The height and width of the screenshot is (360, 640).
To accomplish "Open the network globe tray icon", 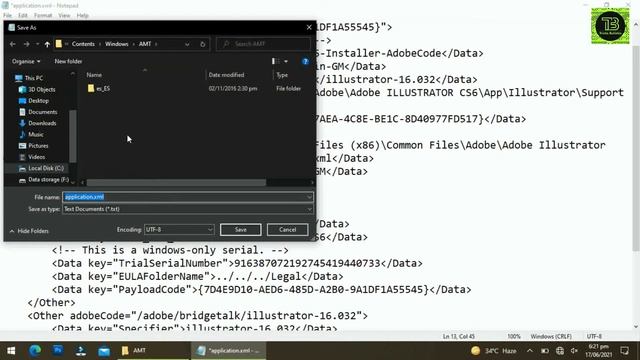I will pos(560,351).
